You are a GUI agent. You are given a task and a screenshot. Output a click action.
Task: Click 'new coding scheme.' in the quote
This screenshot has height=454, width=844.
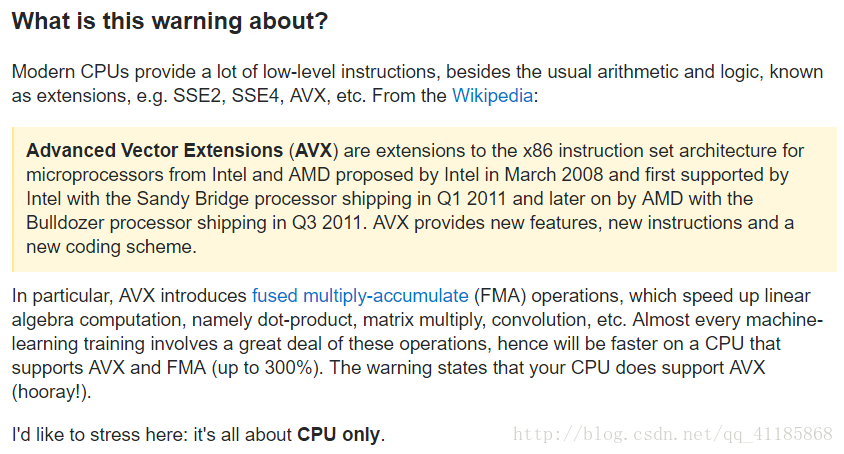click(x=111, y=247)
